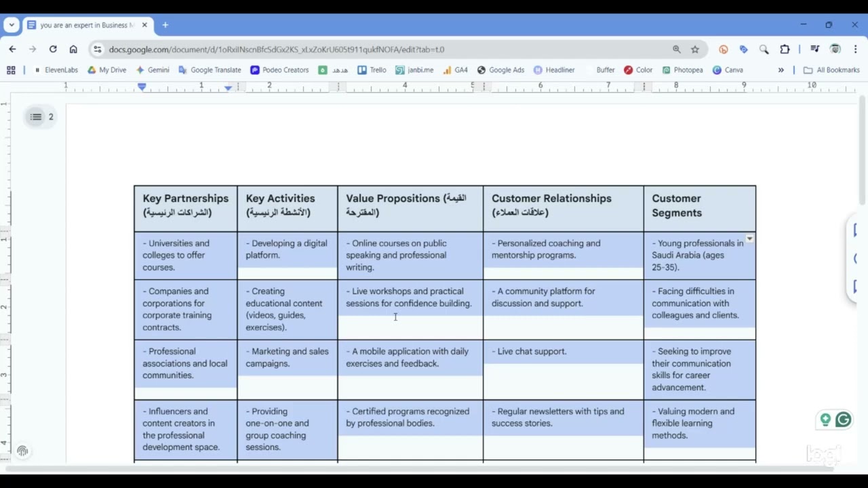
Task: Click 'Certified programs recognized by professional bodies' cell
Action: (x=410, y=430)
